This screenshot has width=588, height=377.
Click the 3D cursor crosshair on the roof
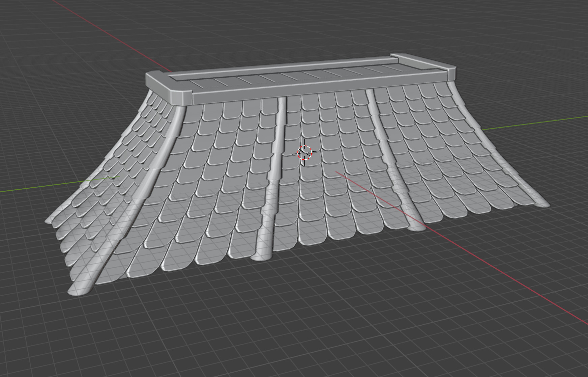(x=304, y=153)
